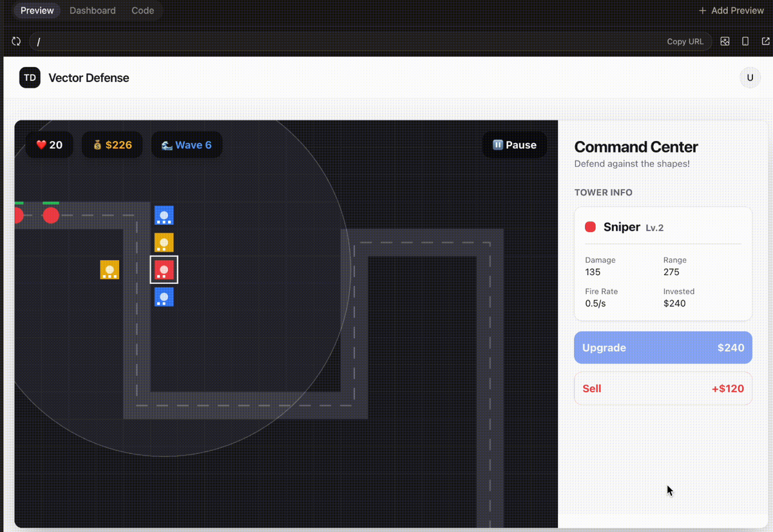Click the reload preview icon

(x=16, y=41)
